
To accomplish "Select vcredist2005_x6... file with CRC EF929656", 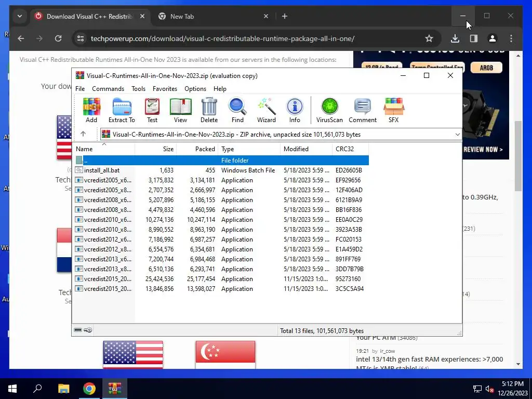I will point(221,180).
